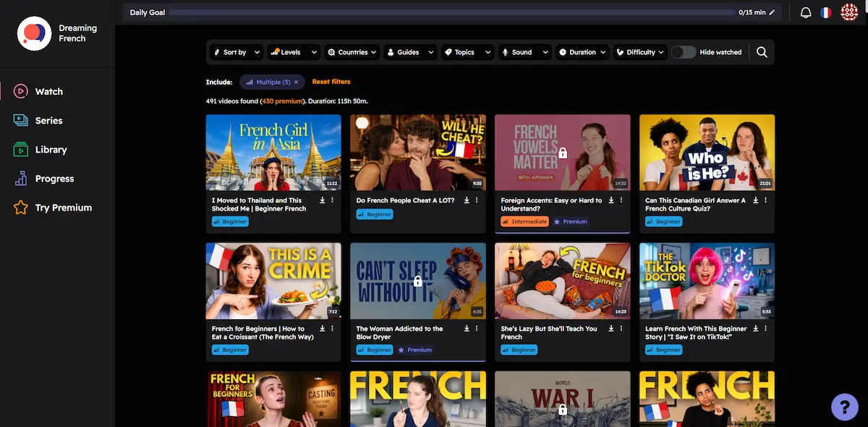This screenshot has width=868, height=427.
Task: Download 'I Moved to Thailand' video
Action: coord(323,200)
